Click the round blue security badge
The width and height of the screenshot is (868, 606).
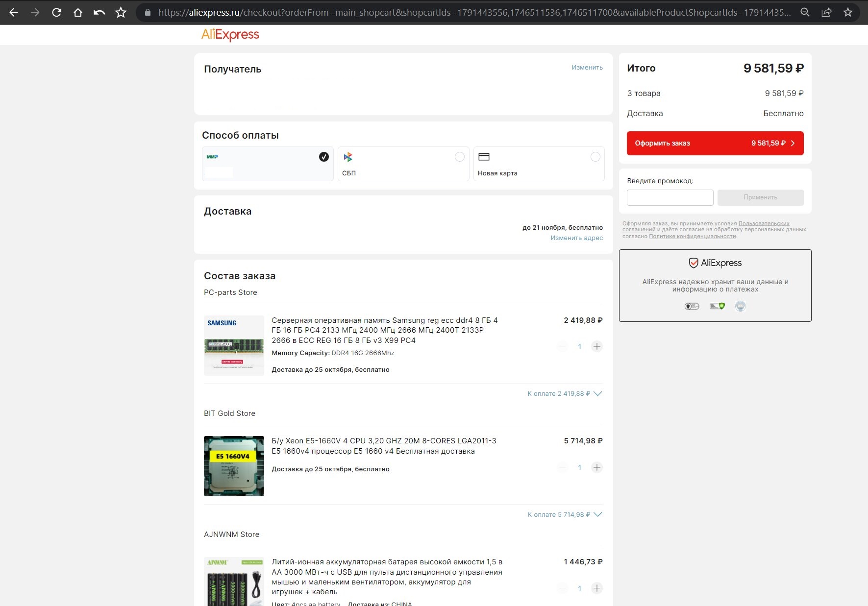(741, 306)
